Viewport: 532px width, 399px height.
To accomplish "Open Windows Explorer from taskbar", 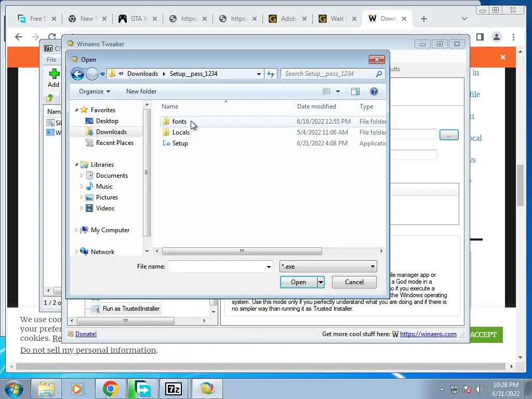I will 46,389.
